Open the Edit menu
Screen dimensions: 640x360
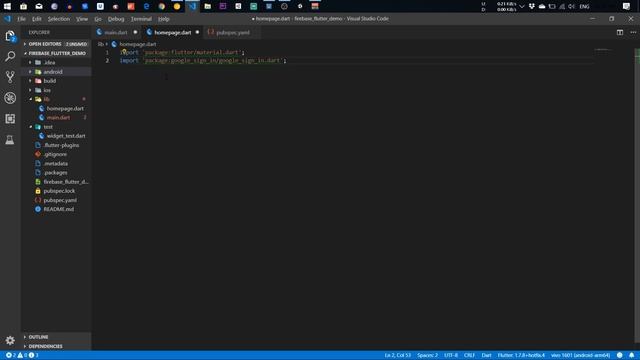click(37, 19)
